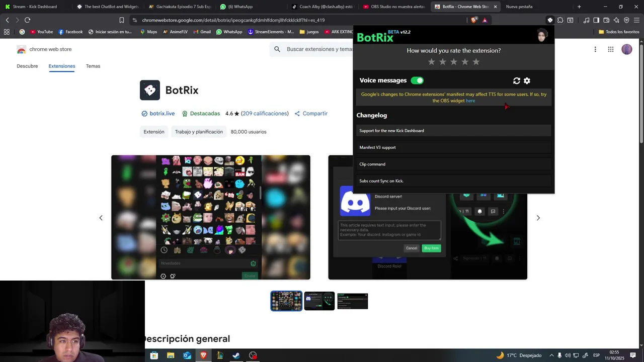The width and height of the screenshot is (644, 362).
Task: Rate the extension three stars
Action: pyautogui.click(x=454, y=62)
